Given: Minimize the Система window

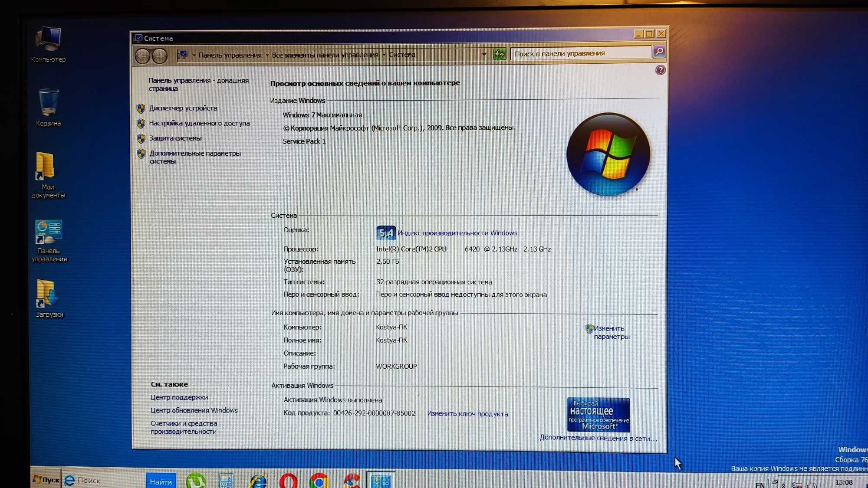Looking at the screenshot, I should pos(638,34).
